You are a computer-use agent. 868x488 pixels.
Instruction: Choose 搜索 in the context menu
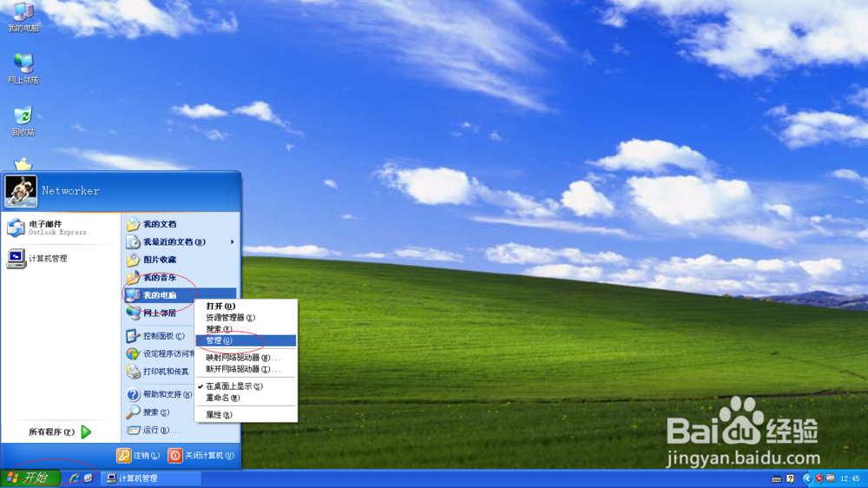[x=246, y=329]
